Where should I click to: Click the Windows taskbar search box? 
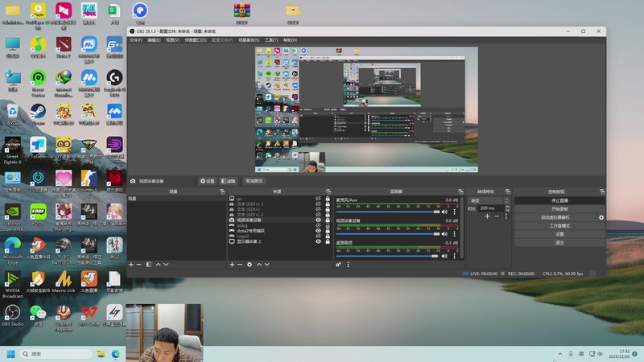56,354
